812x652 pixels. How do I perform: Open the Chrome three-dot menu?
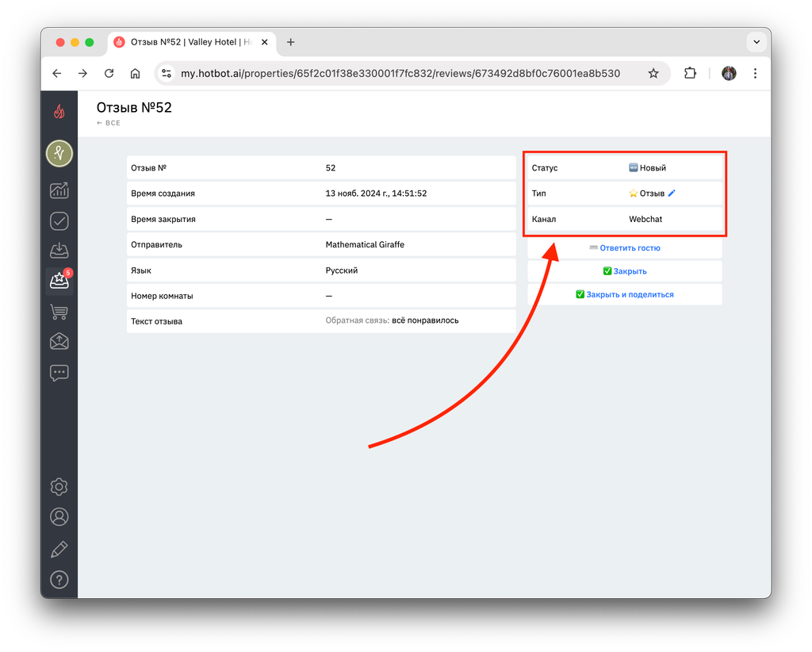tap(755, 74)
